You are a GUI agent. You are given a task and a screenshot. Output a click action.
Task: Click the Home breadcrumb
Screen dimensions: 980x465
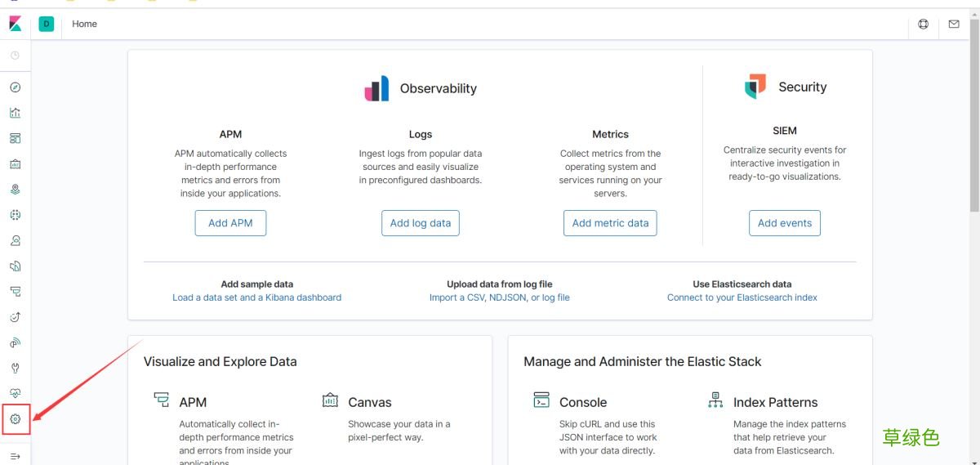click(84, 25)
